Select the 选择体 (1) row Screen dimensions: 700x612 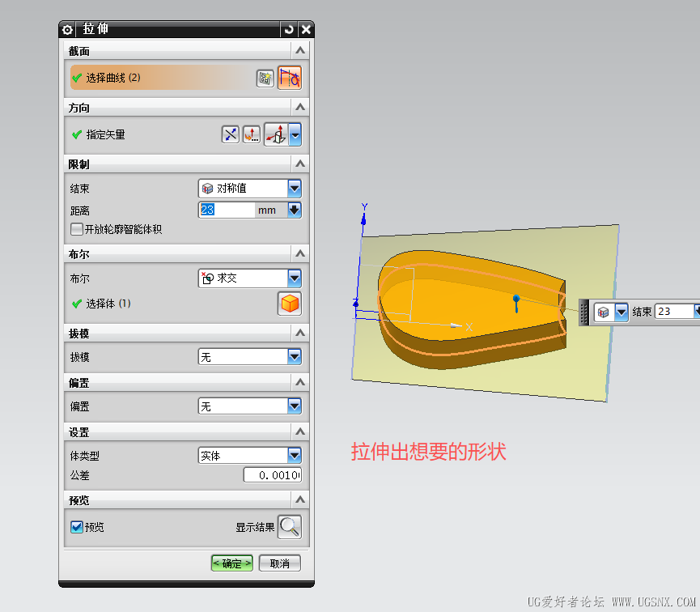pos(172,304)
